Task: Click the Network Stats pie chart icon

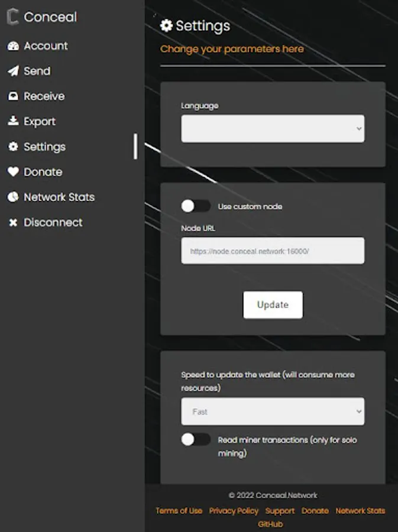Action: [13, 197]
